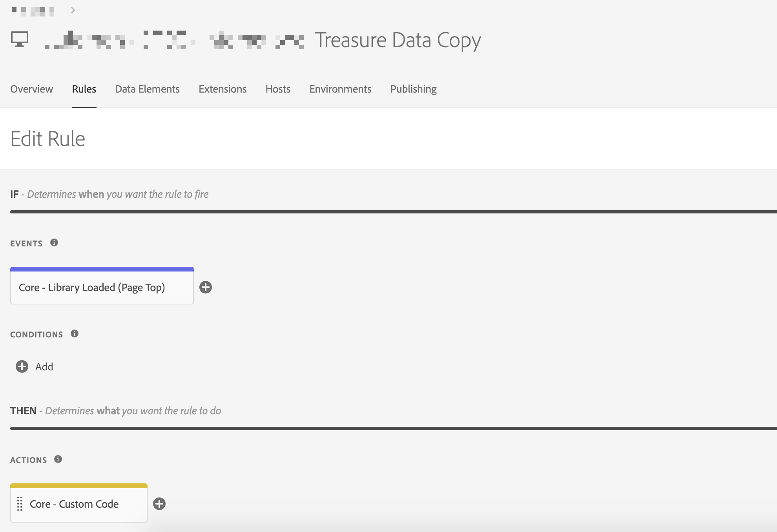777x532 pixels.
Task: Open the Core - Library Loaded (Page Top) event
Action: [92, 288]
